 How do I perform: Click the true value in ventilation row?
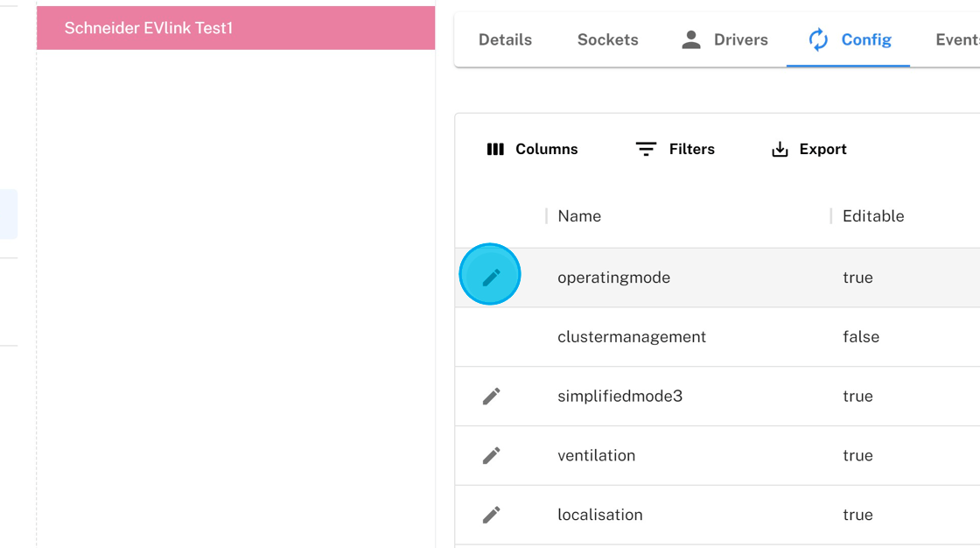[857, 455]
